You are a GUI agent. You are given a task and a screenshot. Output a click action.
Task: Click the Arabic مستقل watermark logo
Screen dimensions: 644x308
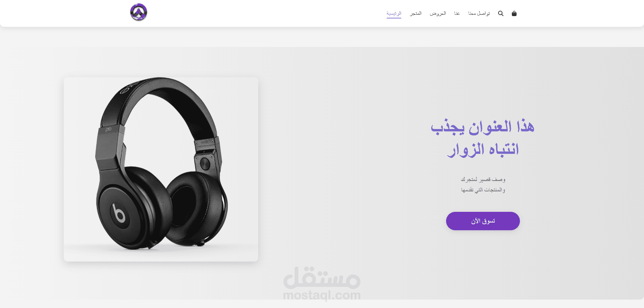point(322,278)
